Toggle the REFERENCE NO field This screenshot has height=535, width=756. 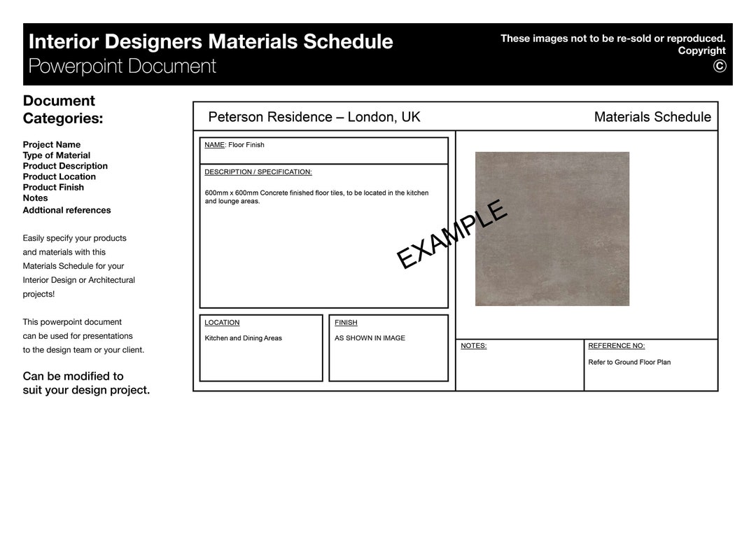tap(616, 345)
